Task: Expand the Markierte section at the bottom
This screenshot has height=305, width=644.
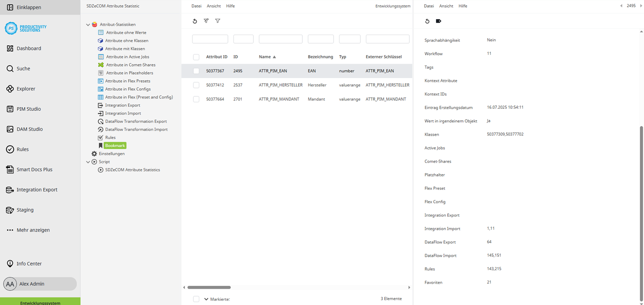Action: click(x=206, y=299)
